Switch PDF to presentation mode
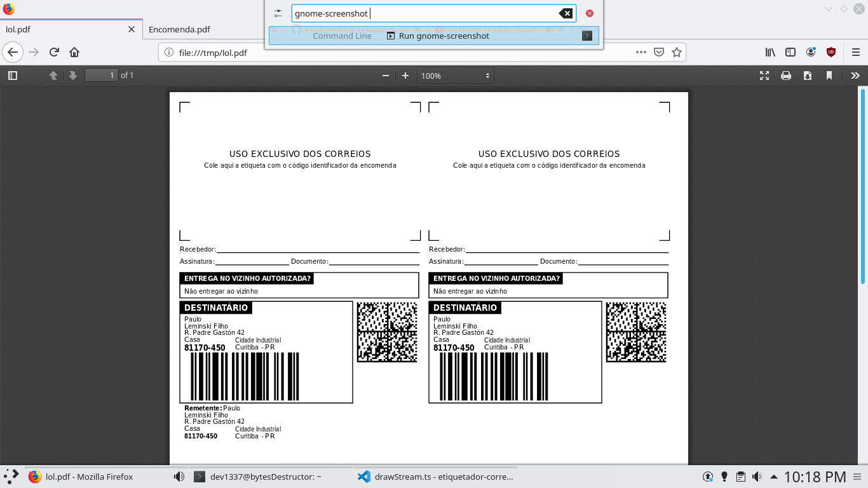 764,76
